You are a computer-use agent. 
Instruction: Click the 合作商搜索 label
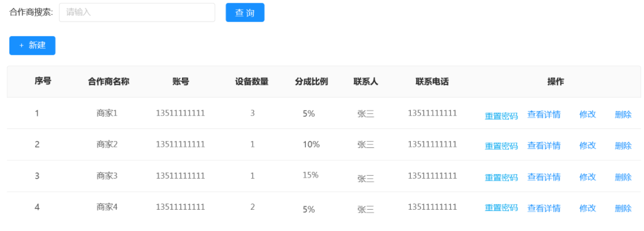pos(31,12)
